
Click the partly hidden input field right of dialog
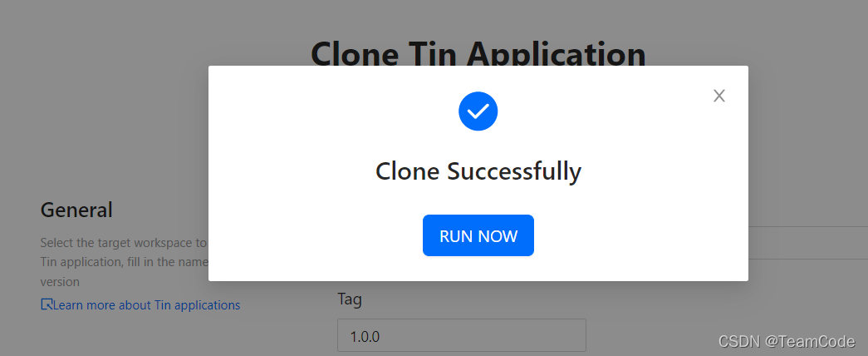tap(807, 242)
